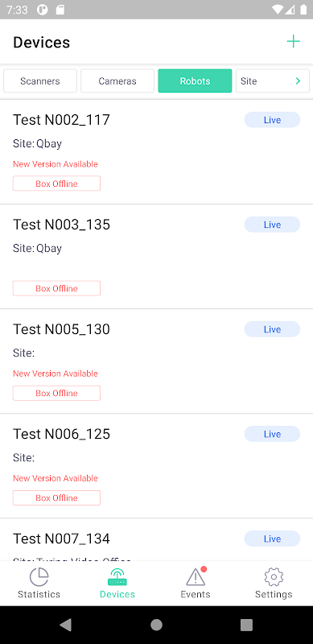Tap the Android back triangle button

(66, 625)
